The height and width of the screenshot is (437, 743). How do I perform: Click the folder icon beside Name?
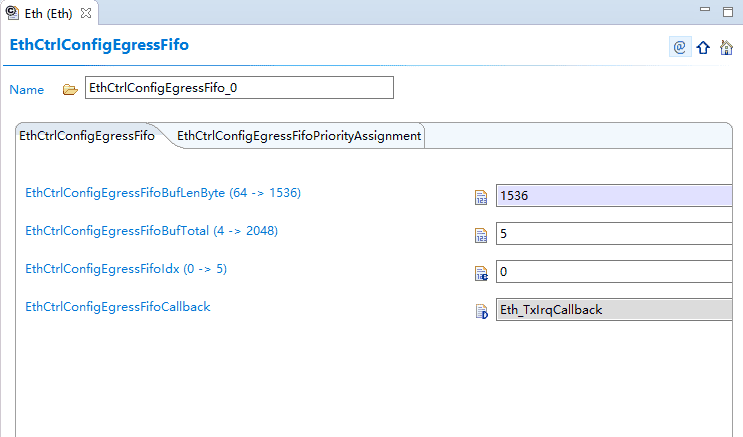pos(70,90)
